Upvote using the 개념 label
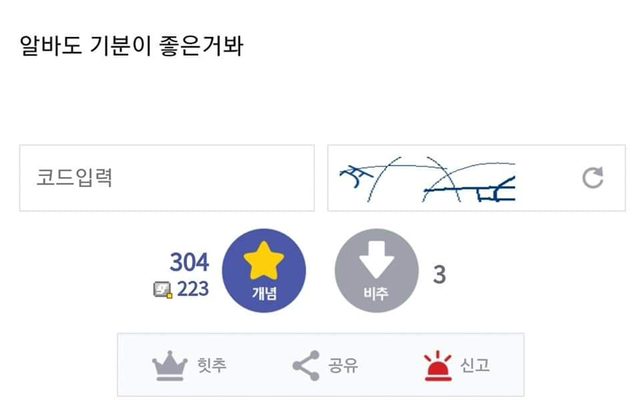Viewport: 640px width, 418px height. point(264,293)
